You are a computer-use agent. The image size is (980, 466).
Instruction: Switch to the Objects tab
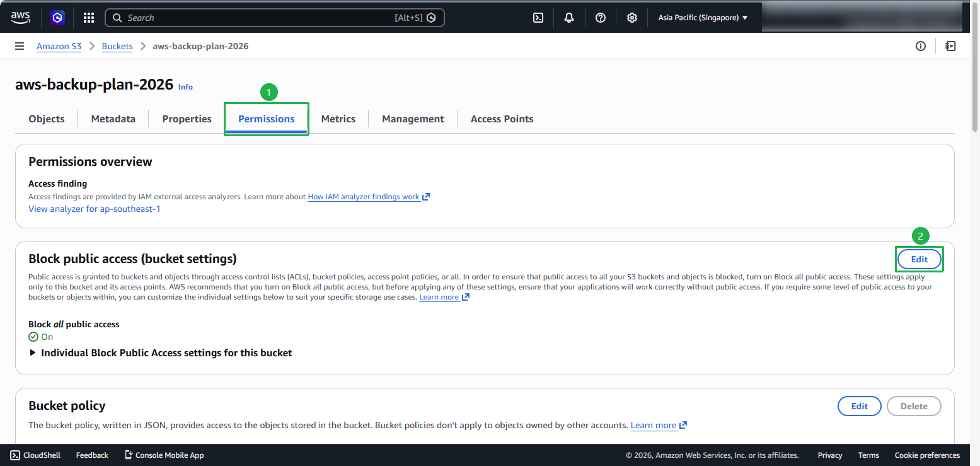coord(47,119)
